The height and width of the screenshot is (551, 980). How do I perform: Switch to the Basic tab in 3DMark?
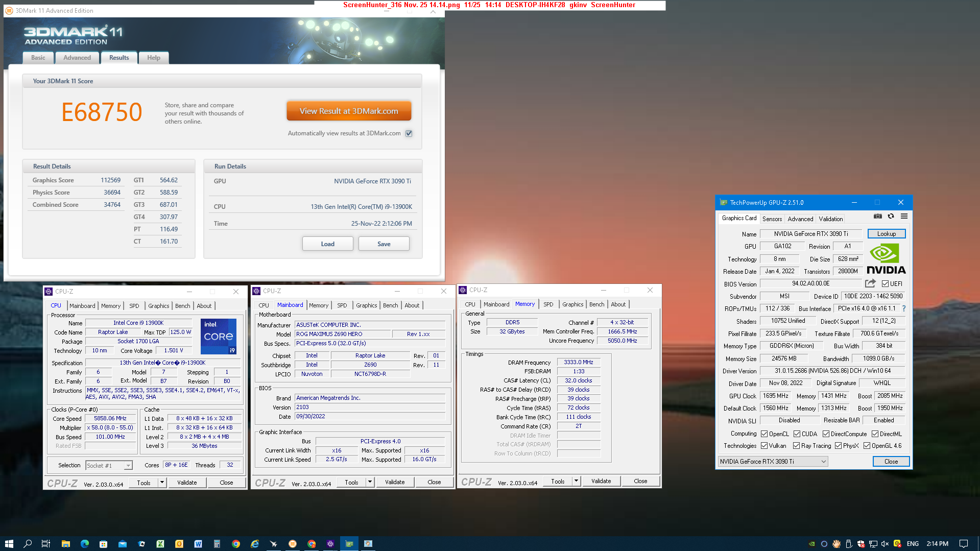click(38, 58)
